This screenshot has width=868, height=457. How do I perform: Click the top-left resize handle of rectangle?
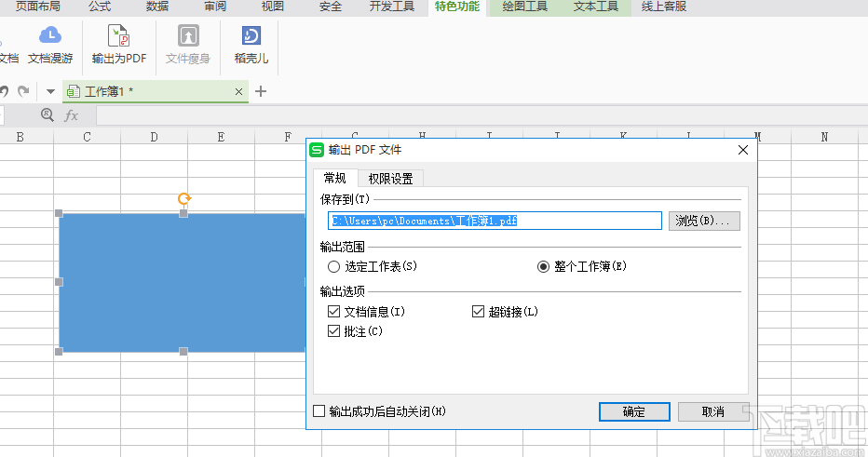click(59, 213)
